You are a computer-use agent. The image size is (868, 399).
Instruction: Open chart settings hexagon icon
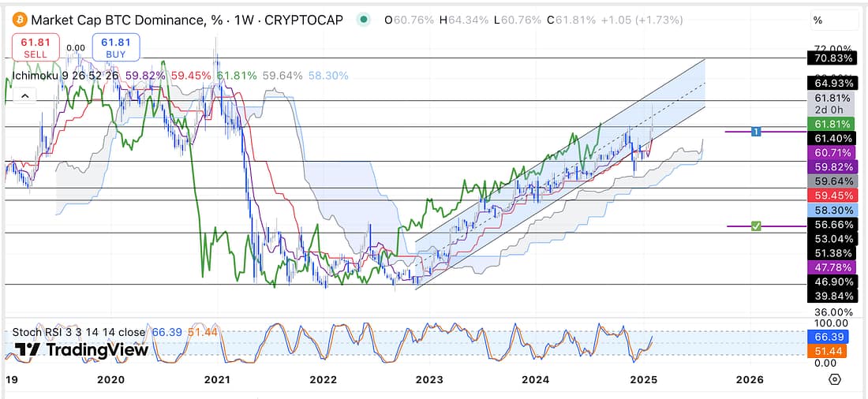835,379
